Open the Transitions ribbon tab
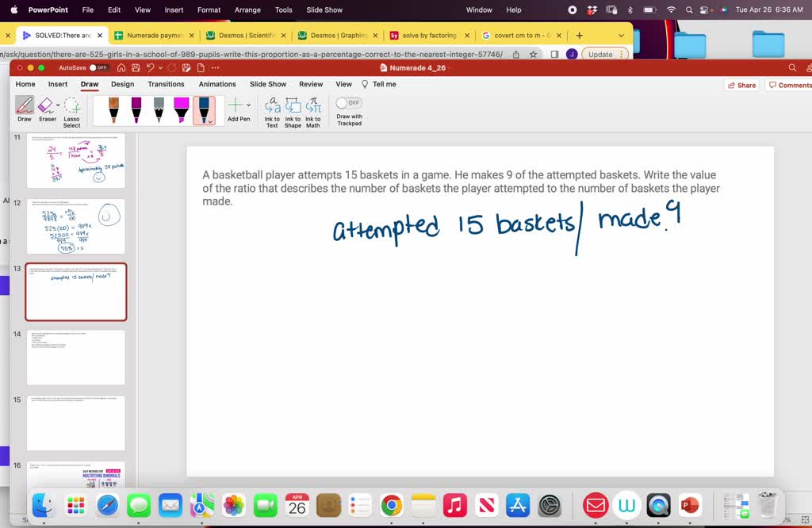 tap(166, 84)
